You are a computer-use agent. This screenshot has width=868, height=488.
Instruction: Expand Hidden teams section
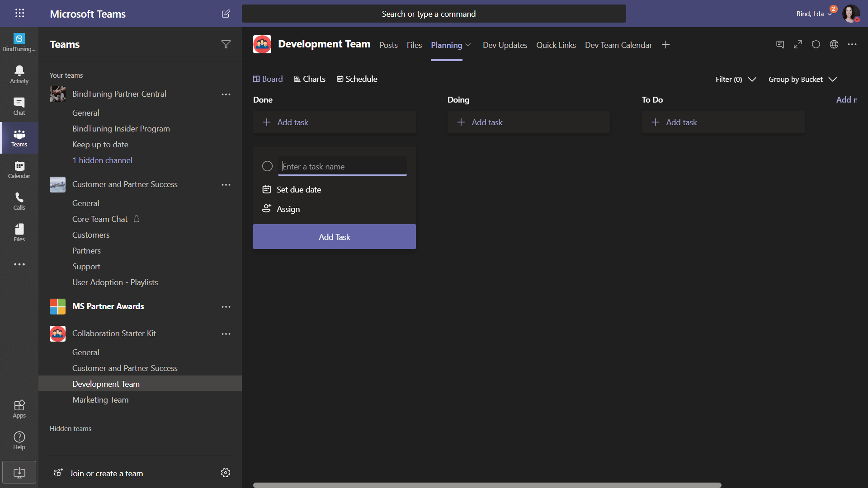click(x=71, y=429)
